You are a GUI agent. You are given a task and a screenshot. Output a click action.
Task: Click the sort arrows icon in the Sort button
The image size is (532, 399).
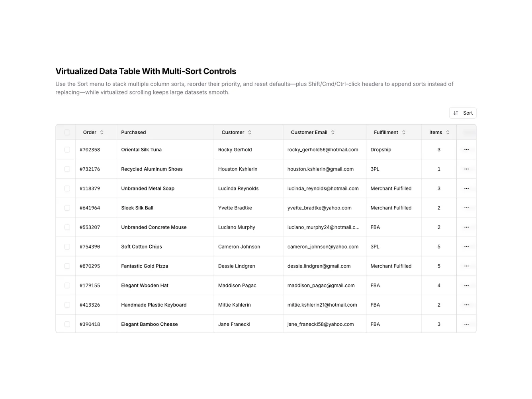[x=456, y=113]
